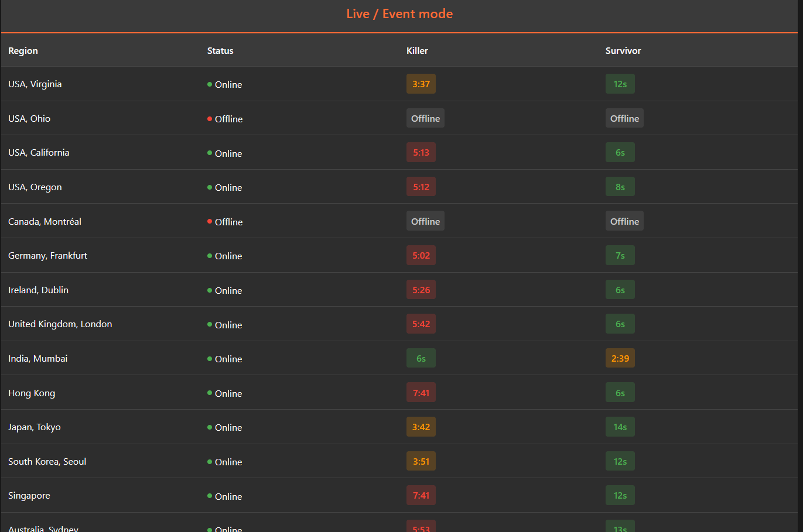
Task: Click the South Korea, Seoul region name
Action: tap(47, 461)
